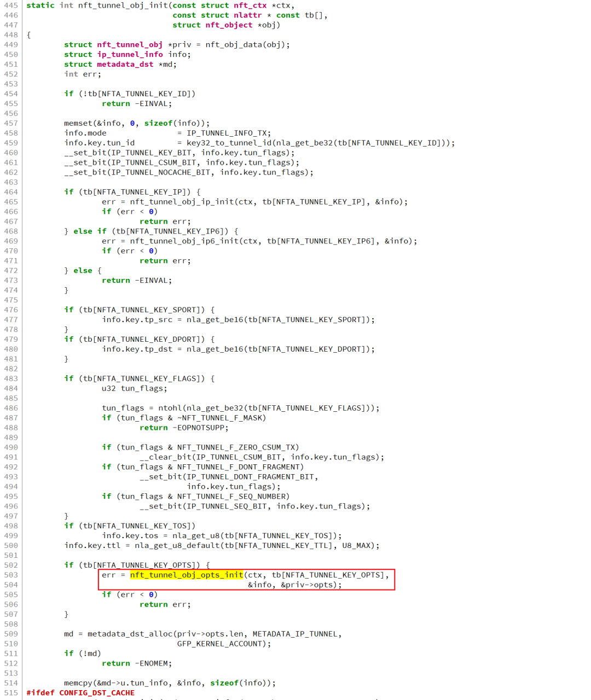The width and height of the screenshot is (591, 700).
Task: Select the NFT_TUNNEL_F_DONT_FRAGMENT flag
Action: pyautogui.click(x=239, y=467)
